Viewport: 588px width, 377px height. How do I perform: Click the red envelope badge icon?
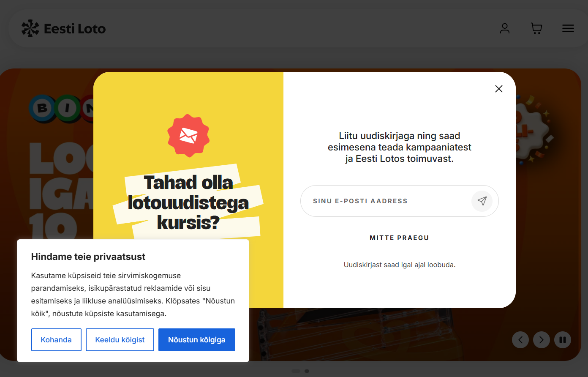[x=188, y=136]
